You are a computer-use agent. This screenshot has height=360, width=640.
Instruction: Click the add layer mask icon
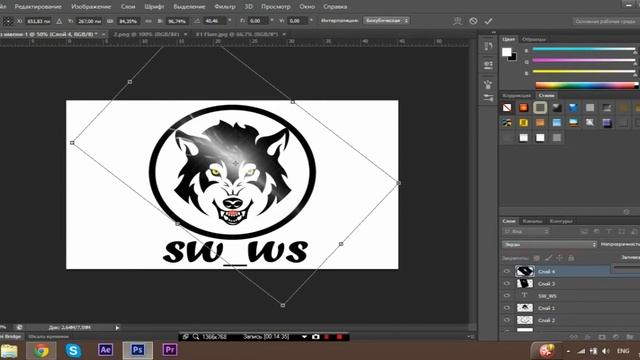tap(601, 337)
